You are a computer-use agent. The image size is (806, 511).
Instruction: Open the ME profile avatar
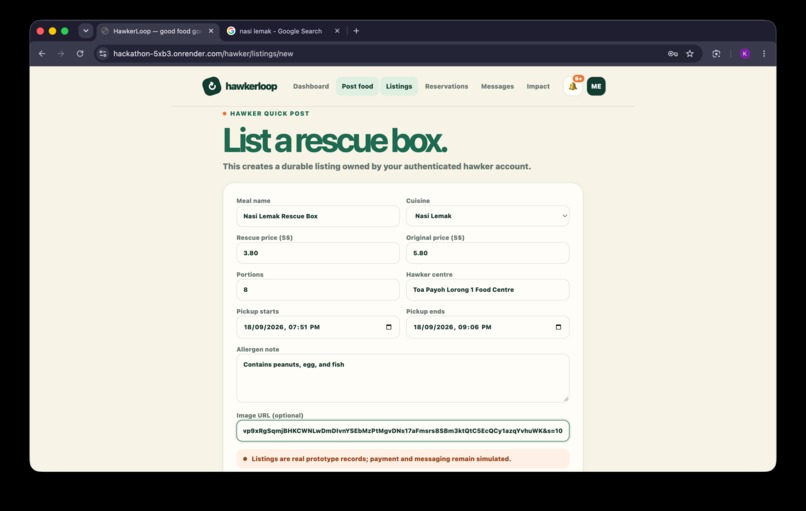tap(596, 86)
